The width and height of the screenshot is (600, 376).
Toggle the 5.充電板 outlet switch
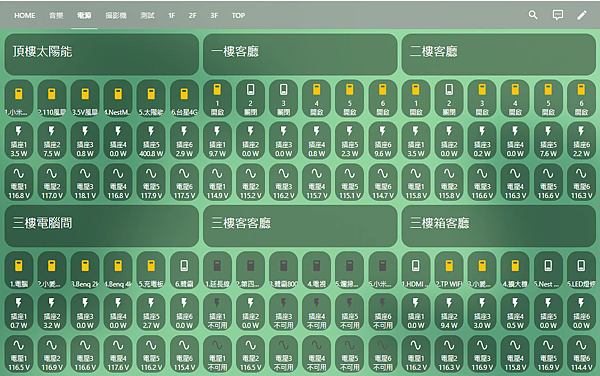151,270
